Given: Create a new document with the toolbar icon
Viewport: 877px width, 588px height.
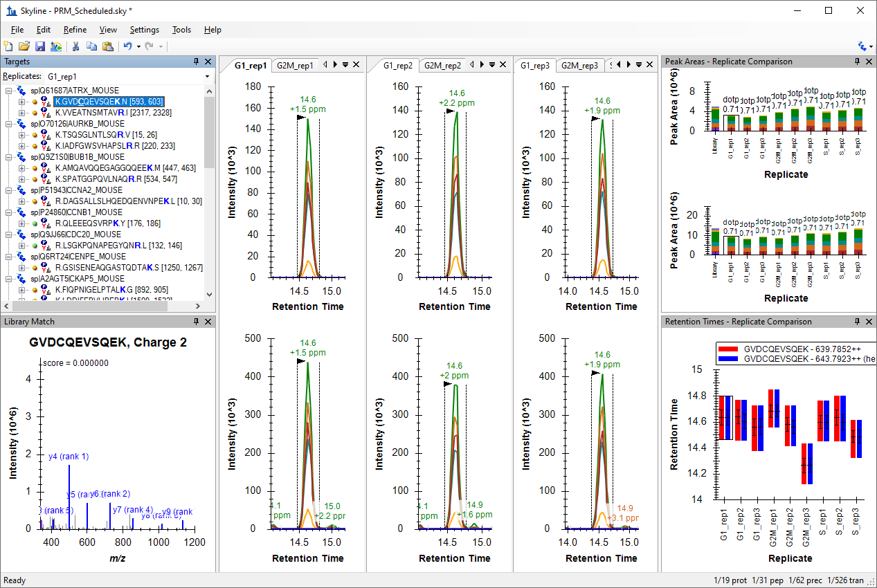Looking at the screenshot, I should point(8,46).
